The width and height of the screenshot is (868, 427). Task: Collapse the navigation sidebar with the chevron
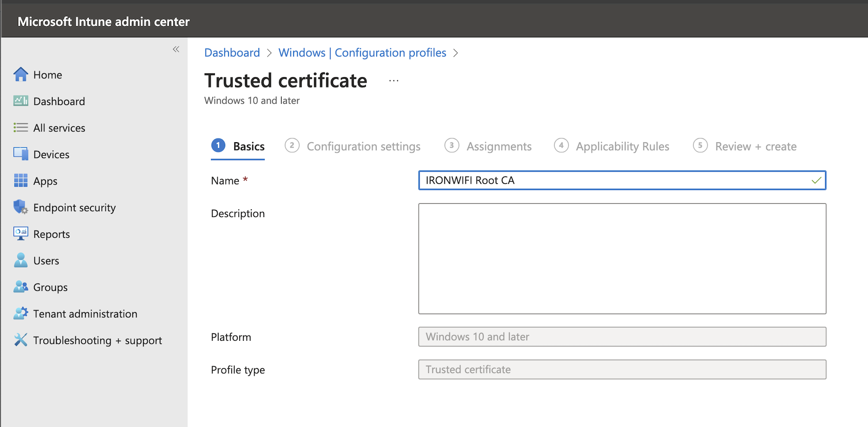click(x=176, y=49)
